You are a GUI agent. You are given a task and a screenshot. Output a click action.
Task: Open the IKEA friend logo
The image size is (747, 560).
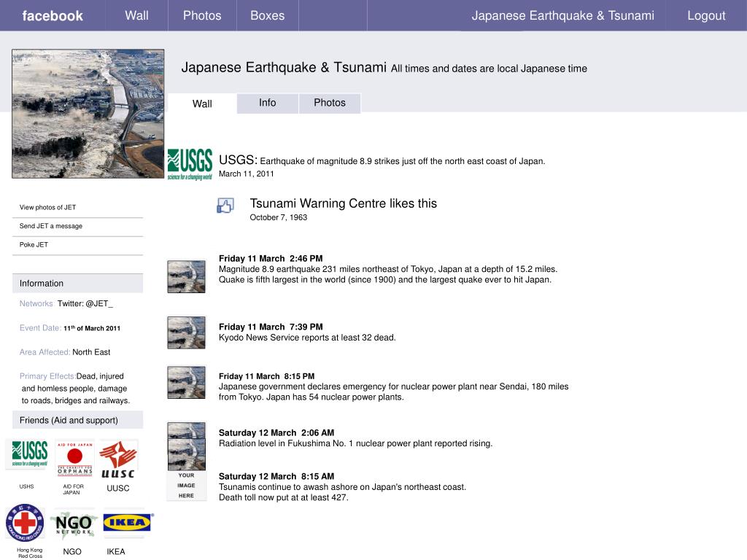(128, 522)
